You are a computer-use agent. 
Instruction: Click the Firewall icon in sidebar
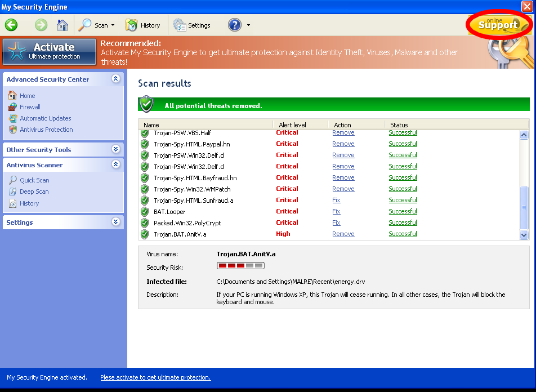pos(12,106)
